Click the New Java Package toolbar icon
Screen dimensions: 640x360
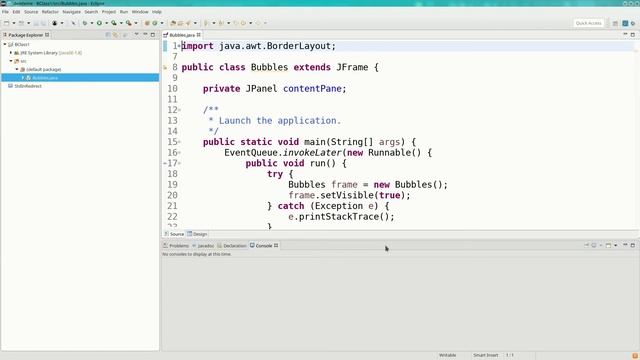pyautogui.click(x=147, y=23)
